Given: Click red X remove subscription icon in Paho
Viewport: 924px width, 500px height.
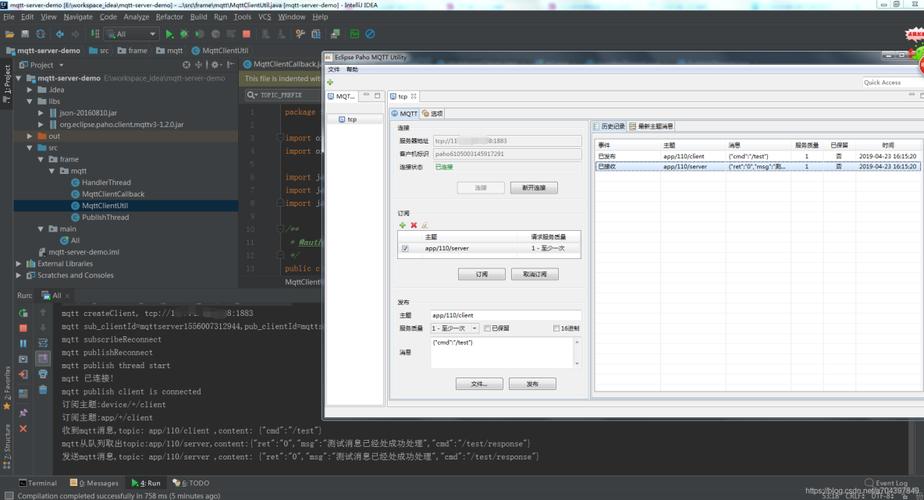Looking at the screenshot, I should coord(414,225).
